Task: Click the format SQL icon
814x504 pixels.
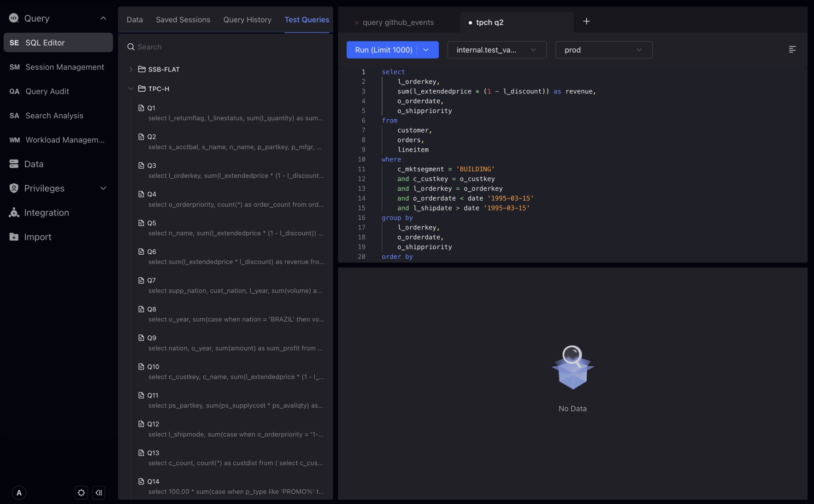Action: (x=792, y=49)
